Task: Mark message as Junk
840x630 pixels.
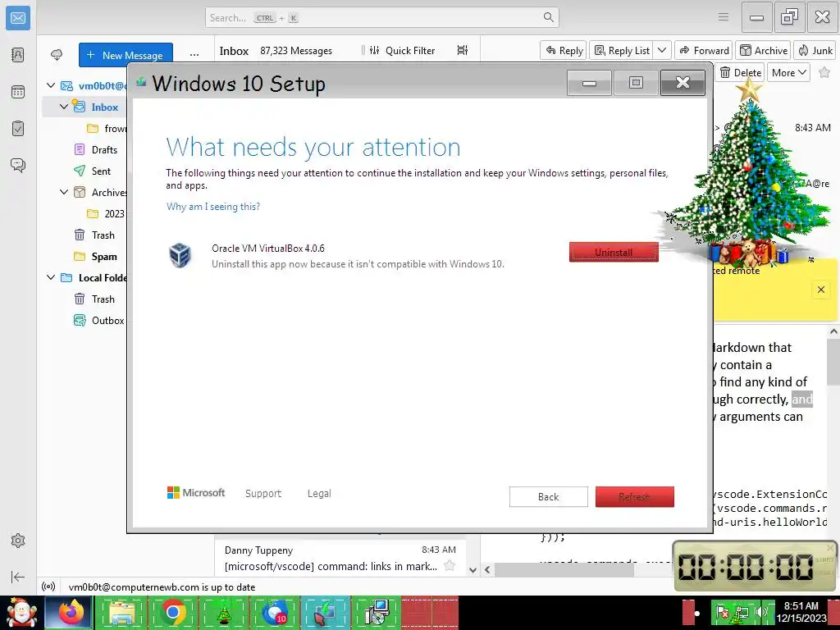Action: pos(815,50)
